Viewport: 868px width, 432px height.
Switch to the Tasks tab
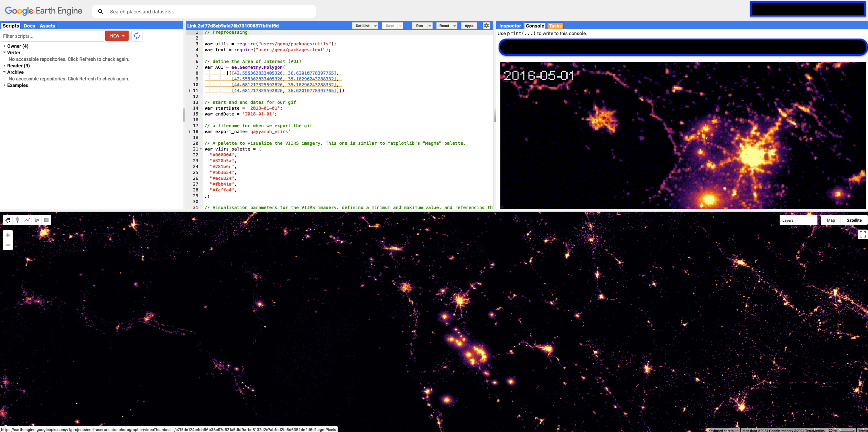[555, 26]
